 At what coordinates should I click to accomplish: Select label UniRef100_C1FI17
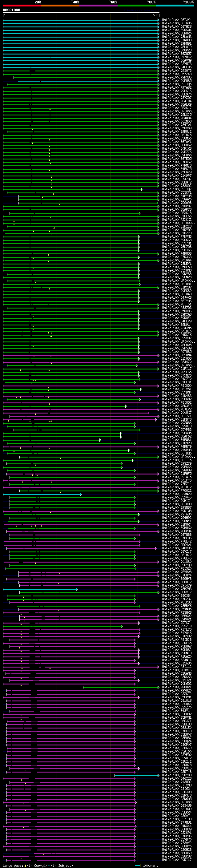tap(177, 369)
